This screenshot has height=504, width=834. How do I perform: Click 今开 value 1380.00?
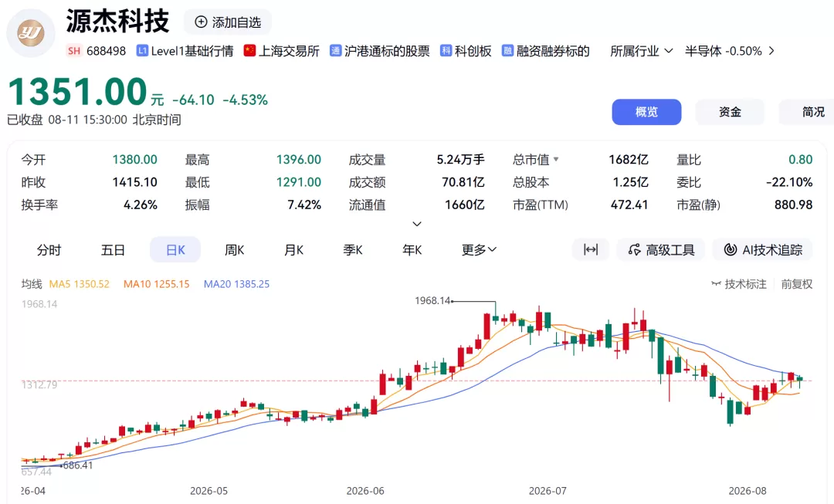coord(134,160)
